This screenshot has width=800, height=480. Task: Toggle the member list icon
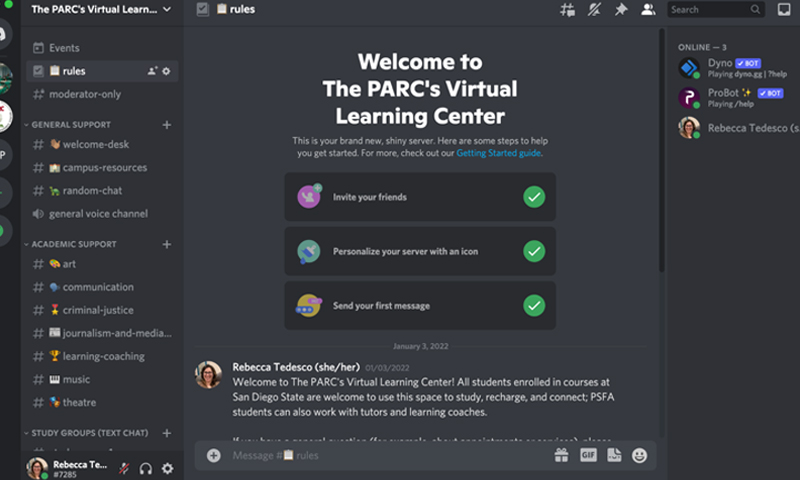pyautogui.click(x=648, y=9)
